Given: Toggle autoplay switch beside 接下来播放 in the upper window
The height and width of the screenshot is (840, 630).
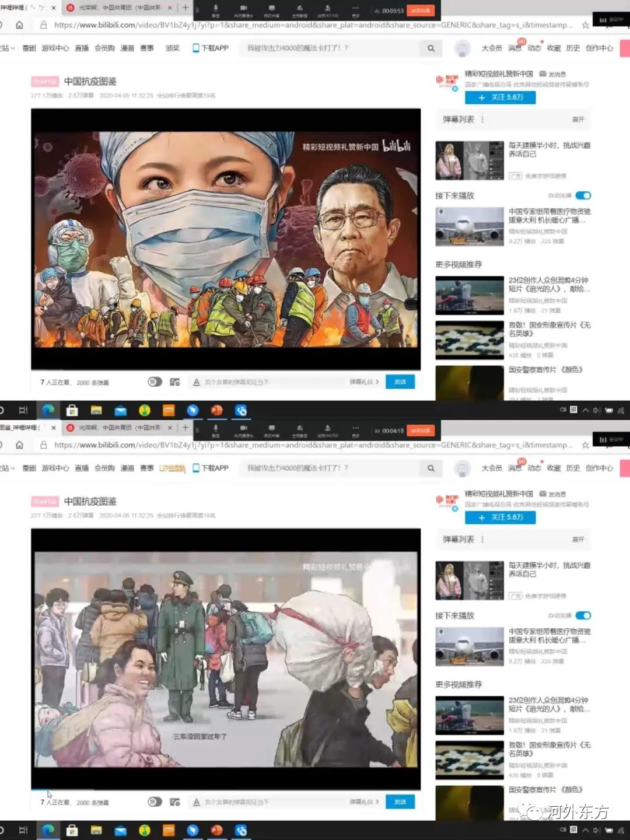Looking at the screenshot, I should [x=583, y=195].
